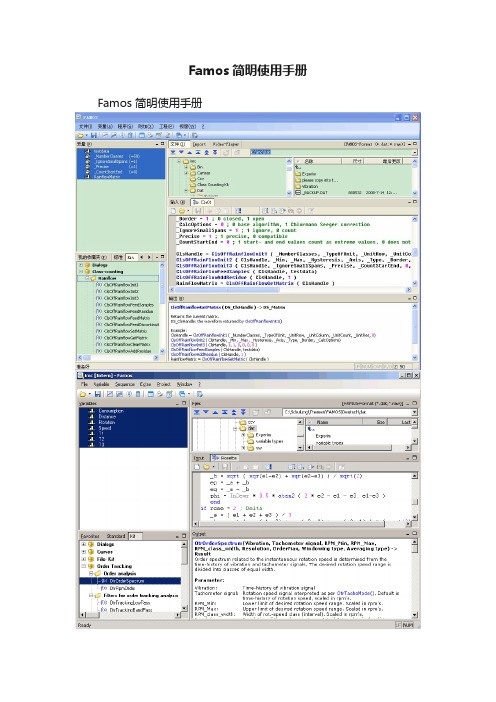Image resolution: width=496 pixels, height=702 pixels.
Task: Select the Curves folder in the Chinese folder tree
Action: 203,172
